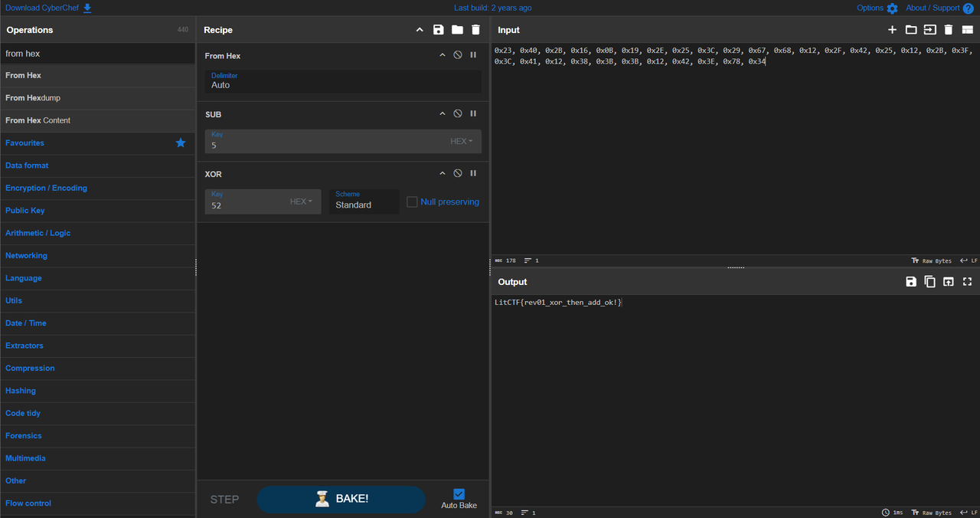980x518 pixels.
Task: Replace input with output icon
Action: pyautogui.click(x=949, y=282)
